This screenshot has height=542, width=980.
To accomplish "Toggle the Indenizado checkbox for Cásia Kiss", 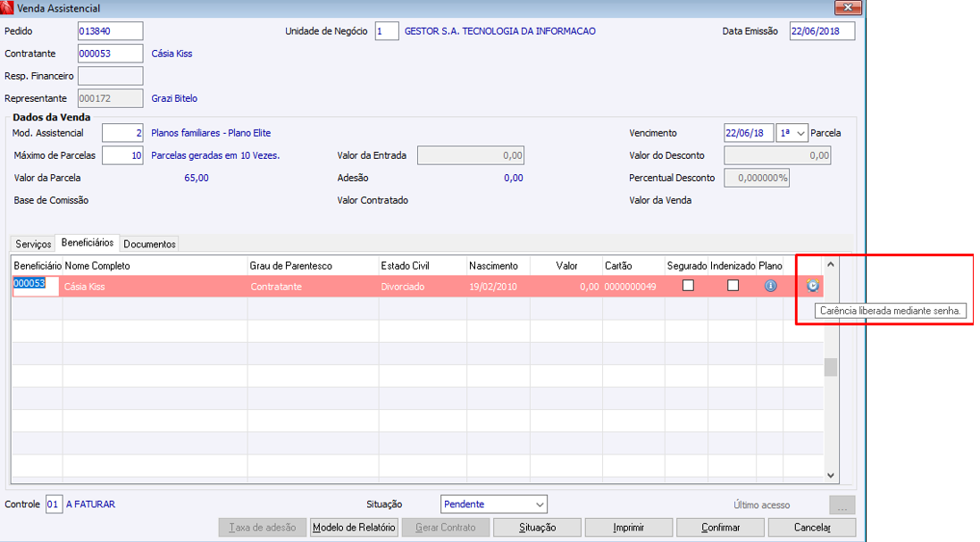I will (x=733, y=286).
